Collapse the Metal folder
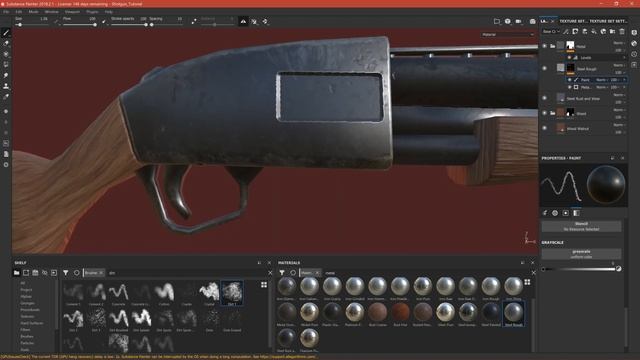Image resolution: width=640 pixels, height=360 pixels. pyautogui.click(x=552, y=46)
